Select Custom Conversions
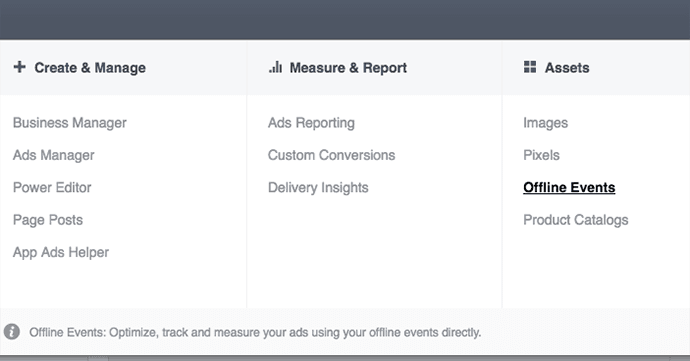 click(x=331, y=155)
